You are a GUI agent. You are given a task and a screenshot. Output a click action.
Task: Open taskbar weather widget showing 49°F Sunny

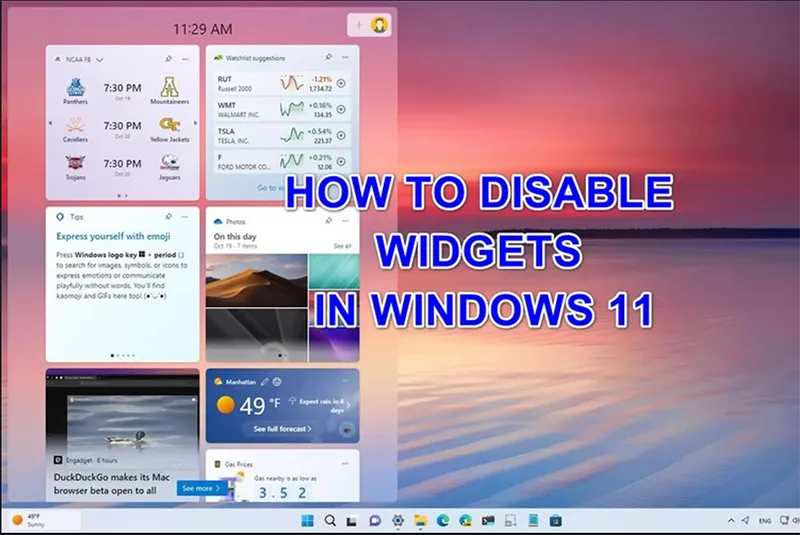(x=30, y=520)
